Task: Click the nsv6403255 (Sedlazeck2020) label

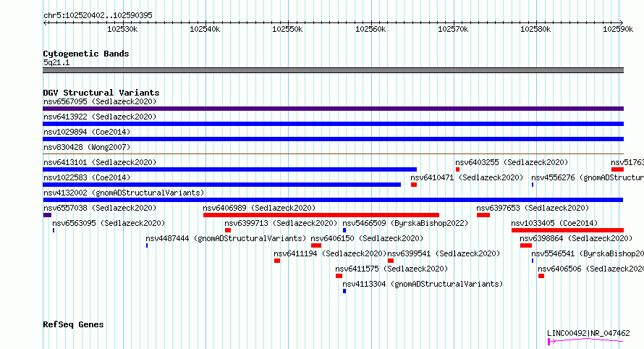Action: pyautogui.click(x=512, y=162)
